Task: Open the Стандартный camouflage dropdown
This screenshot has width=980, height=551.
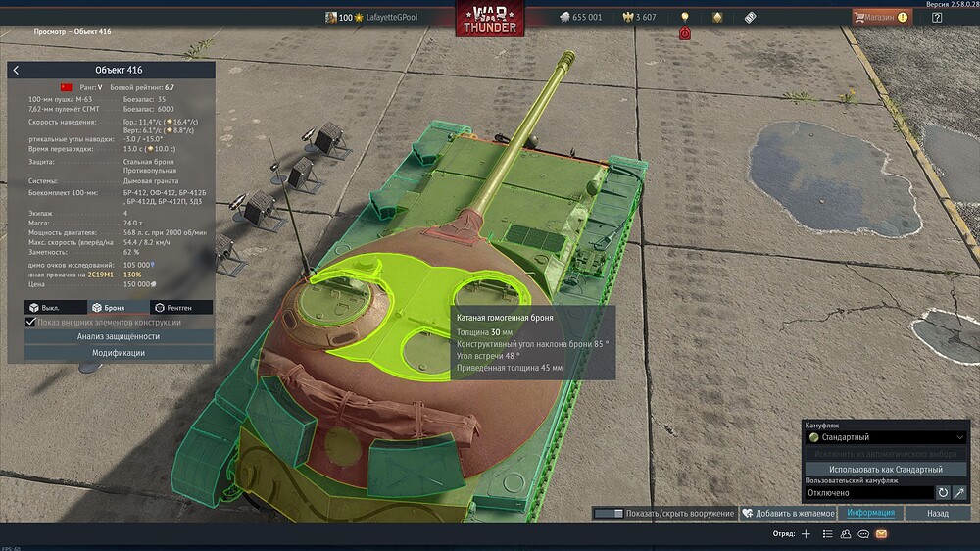Action: click(886, 437)
